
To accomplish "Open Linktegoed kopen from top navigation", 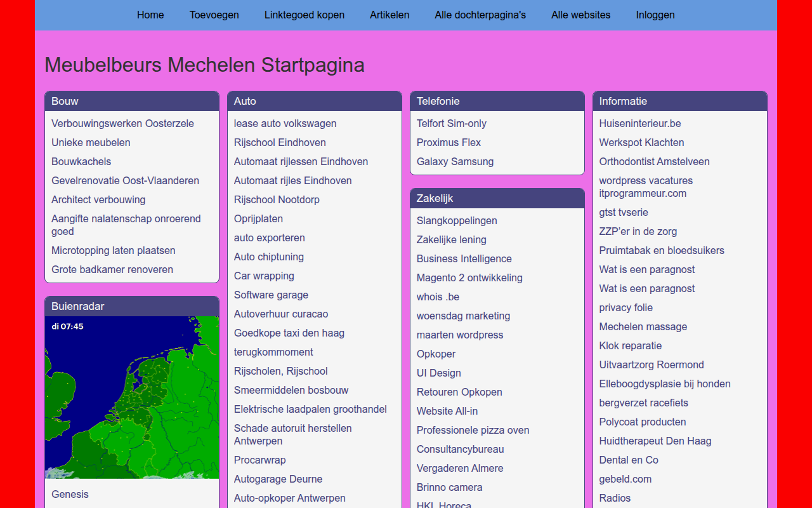I will tap(304, 15).
